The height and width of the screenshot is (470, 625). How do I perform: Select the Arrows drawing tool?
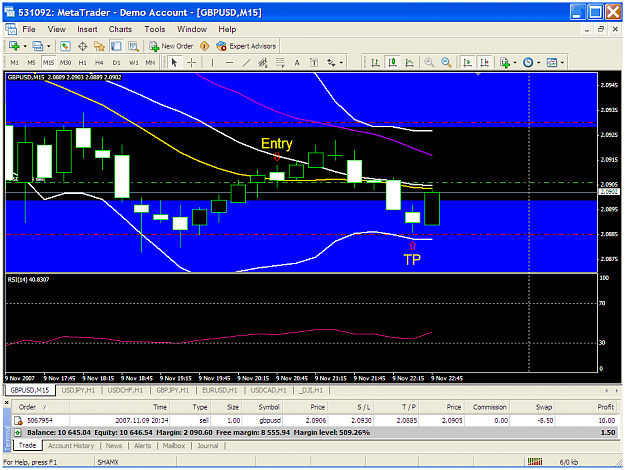331,63
